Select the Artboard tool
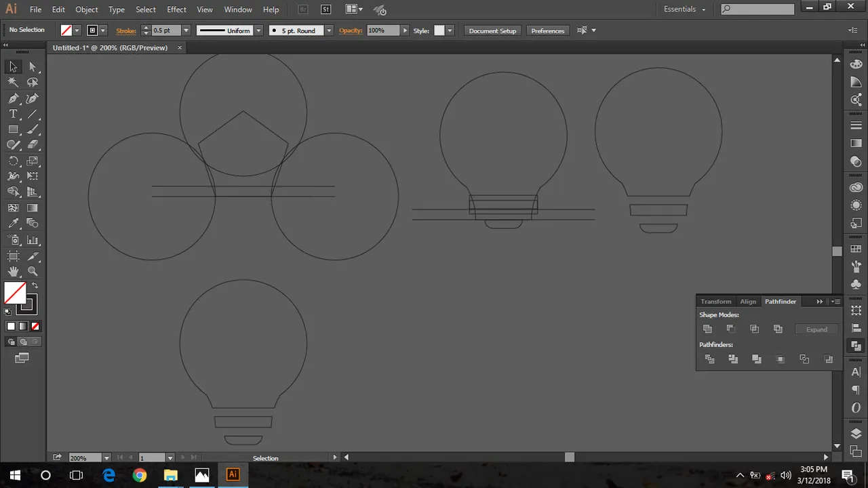Screen dimensions: 868x488 (x=13, y=256)
